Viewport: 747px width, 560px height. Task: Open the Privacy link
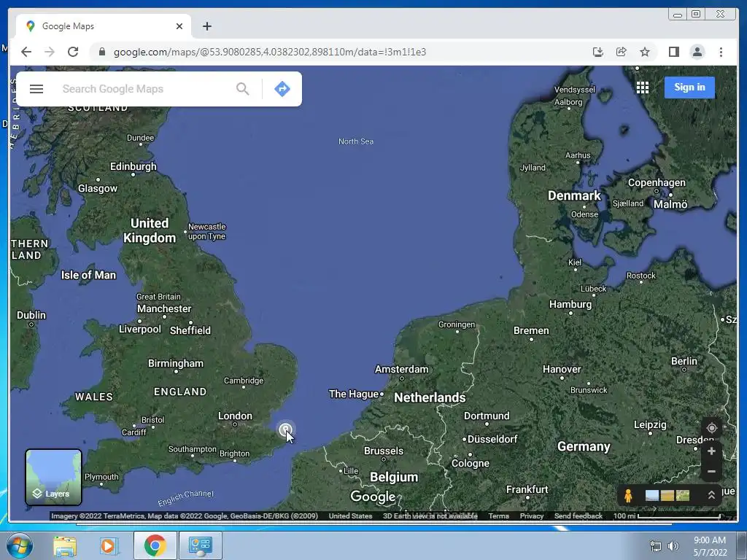pos(532,516)
